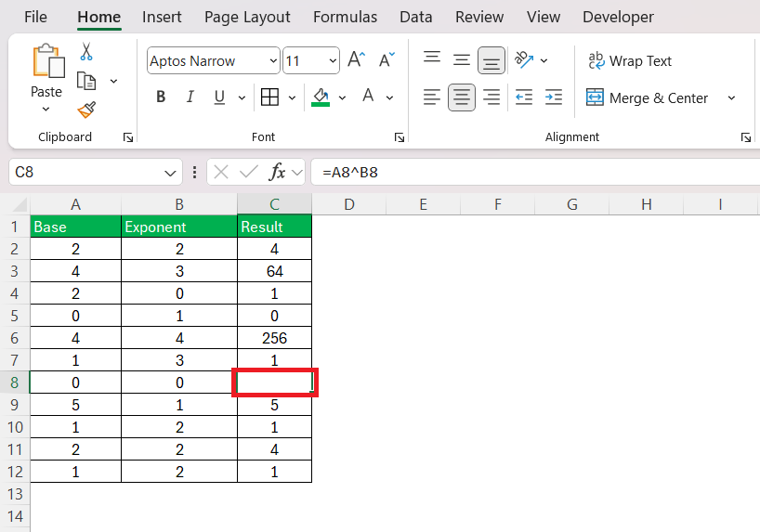Click the Cut scissors icon
760x532 pixels.
86,51
